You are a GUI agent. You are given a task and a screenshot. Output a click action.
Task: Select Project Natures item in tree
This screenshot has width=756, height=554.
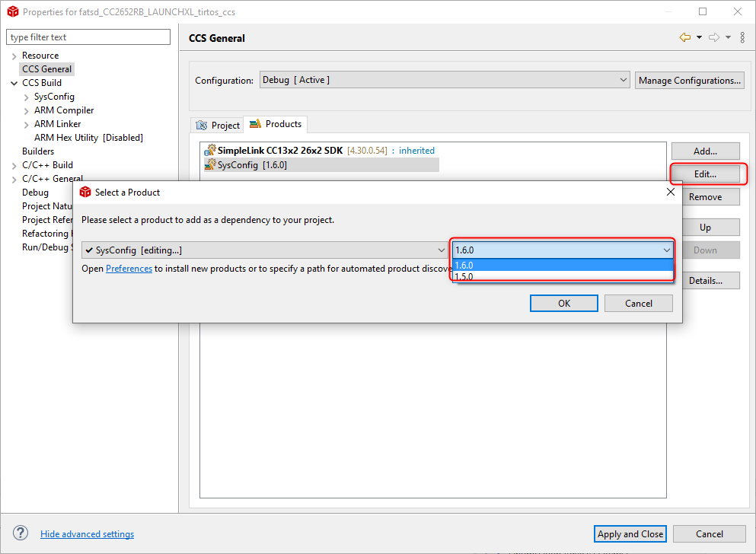pos(46,206)
